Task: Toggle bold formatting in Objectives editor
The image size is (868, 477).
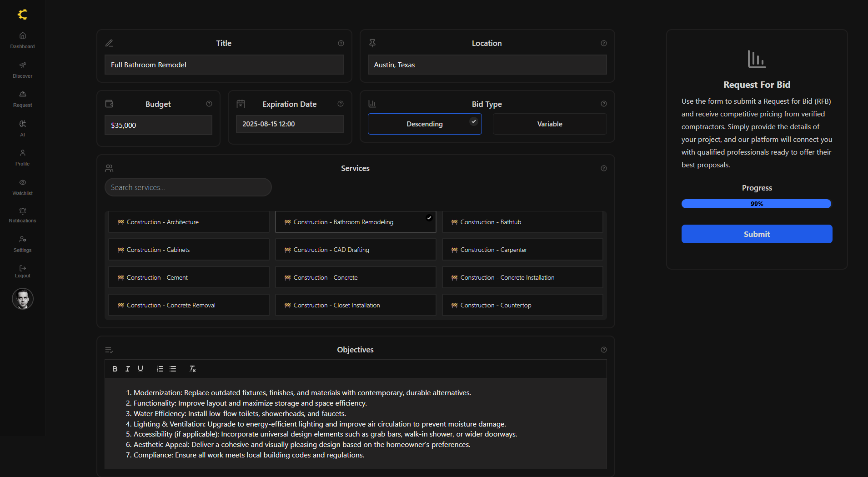Action: click(115, 369)
